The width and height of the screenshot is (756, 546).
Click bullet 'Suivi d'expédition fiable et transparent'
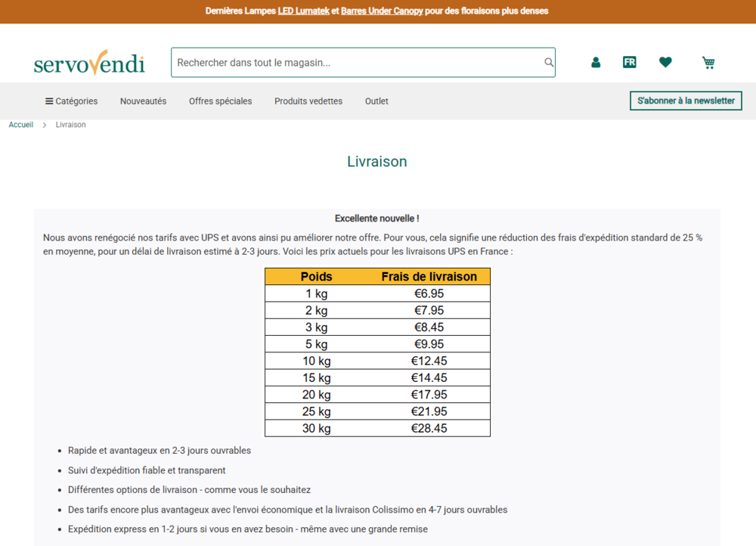pos(147,470)
